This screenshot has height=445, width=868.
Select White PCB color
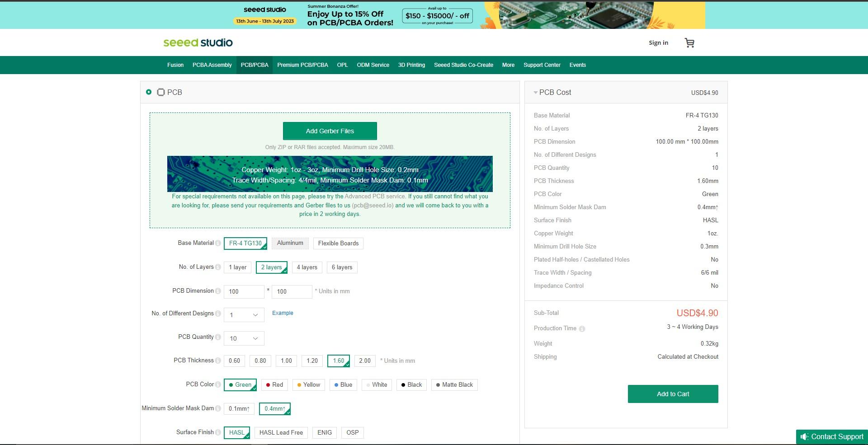click(x=377, y=384)
